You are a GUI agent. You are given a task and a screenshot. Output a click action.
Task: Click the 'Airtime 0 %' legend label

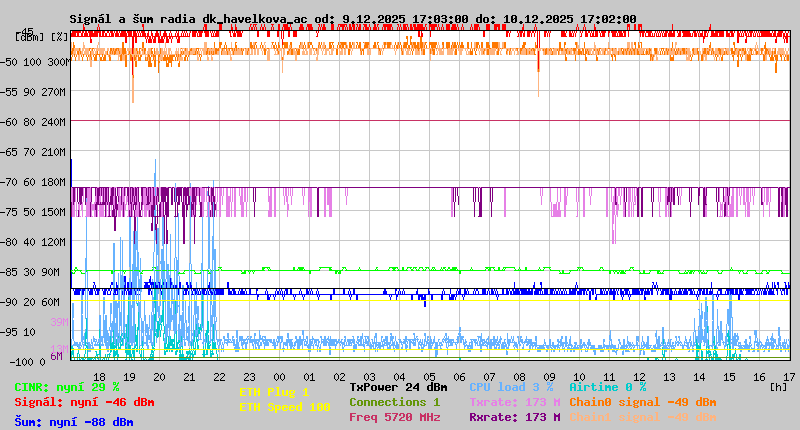tap(608, 387)
